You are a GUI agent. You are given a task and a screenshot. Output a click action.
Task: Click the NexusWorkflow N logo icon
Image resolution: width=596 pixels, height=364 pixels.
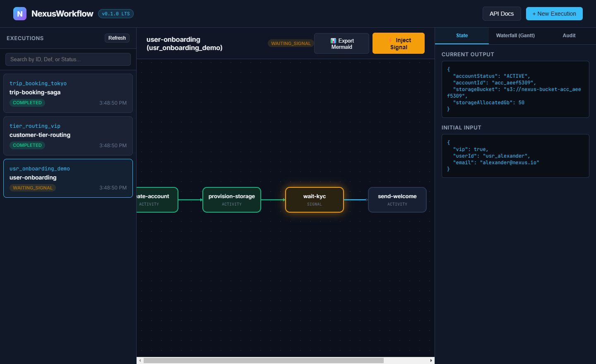pyautogui.click(x=20, y=14)
